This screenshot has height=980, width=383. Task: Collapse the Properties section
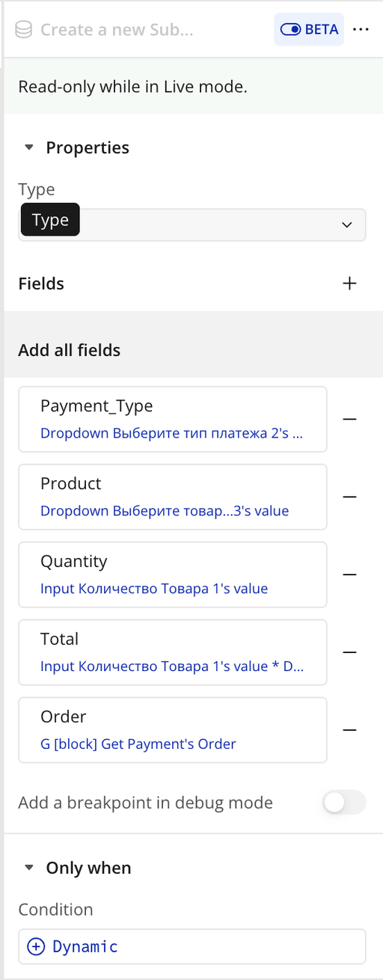29,148
